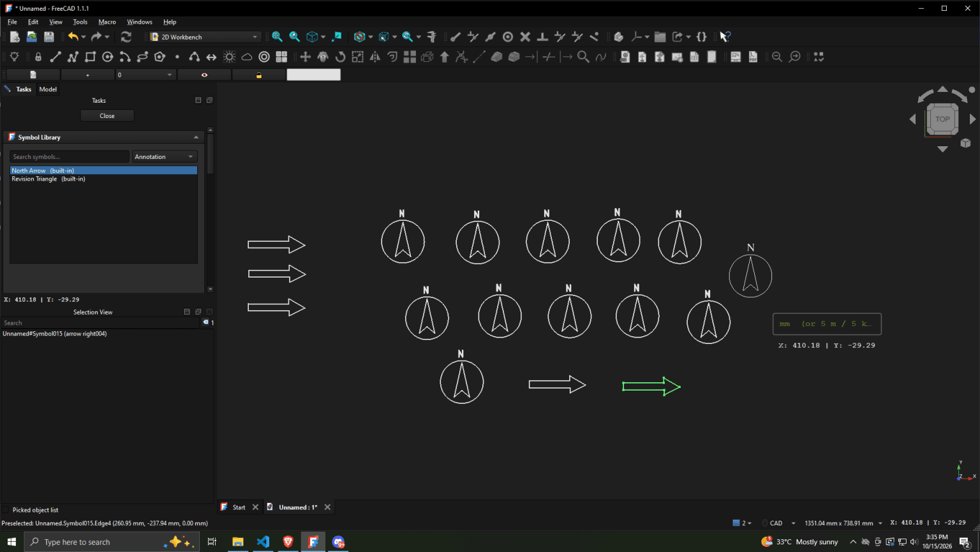Select the Rectangle tool
980x552 pixels.
pos(90,57)
